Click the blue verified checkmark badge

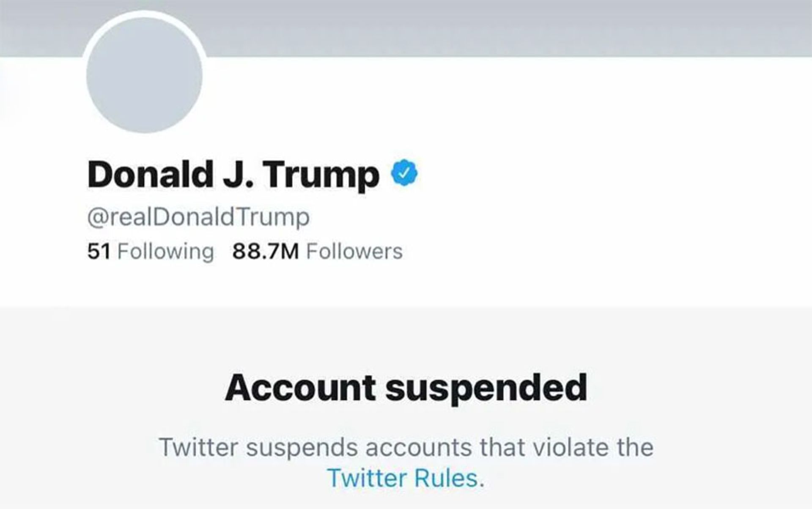(x=405, y=173)
